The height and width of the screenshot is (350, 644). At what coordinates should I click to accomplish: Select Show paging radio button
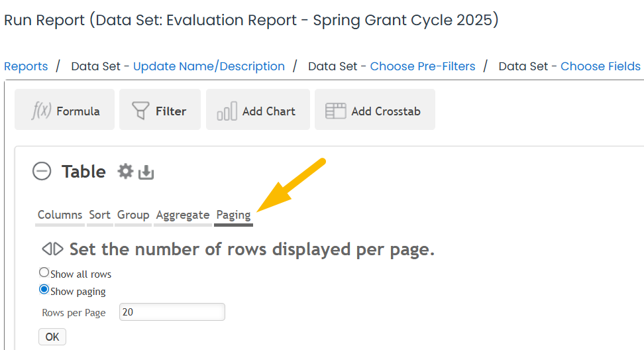(x=44, y=290)
